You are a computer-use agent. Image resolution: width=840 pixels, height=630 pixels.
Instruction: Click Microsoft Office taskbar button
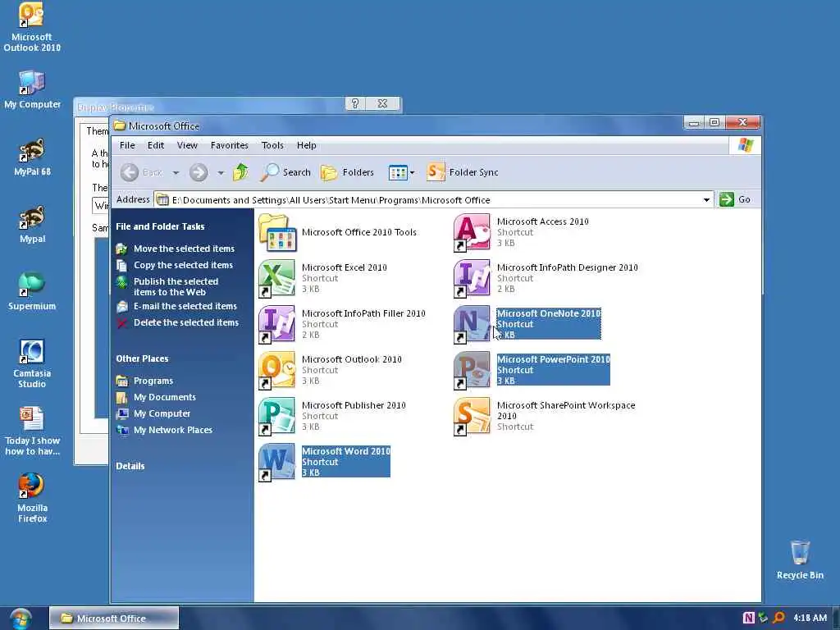tap(114, 619)
